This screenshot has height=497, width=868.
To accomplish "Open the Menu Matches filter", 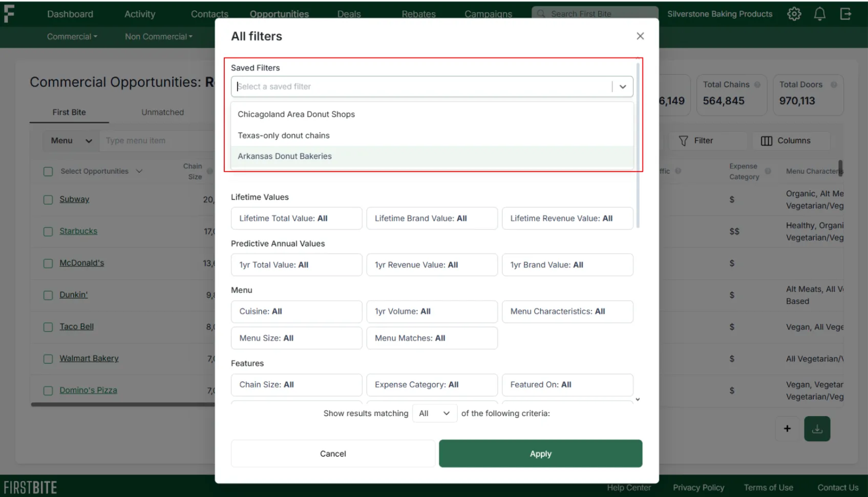I will tap(432, 338).
